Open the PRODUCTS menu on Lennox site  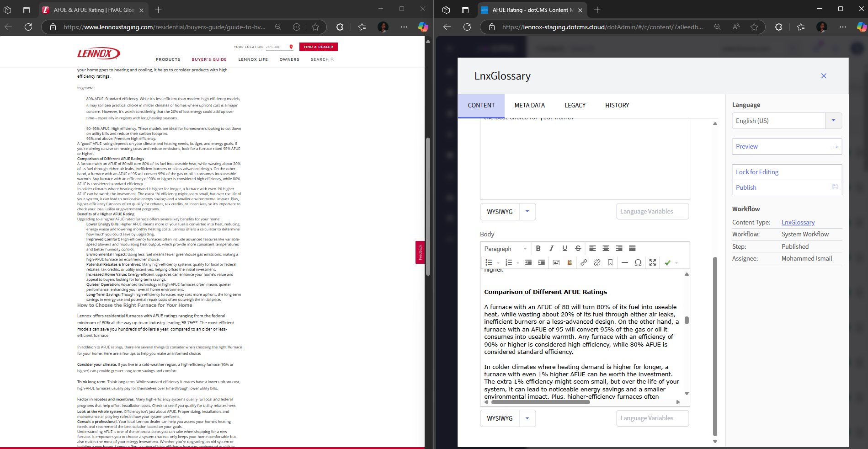168,59
